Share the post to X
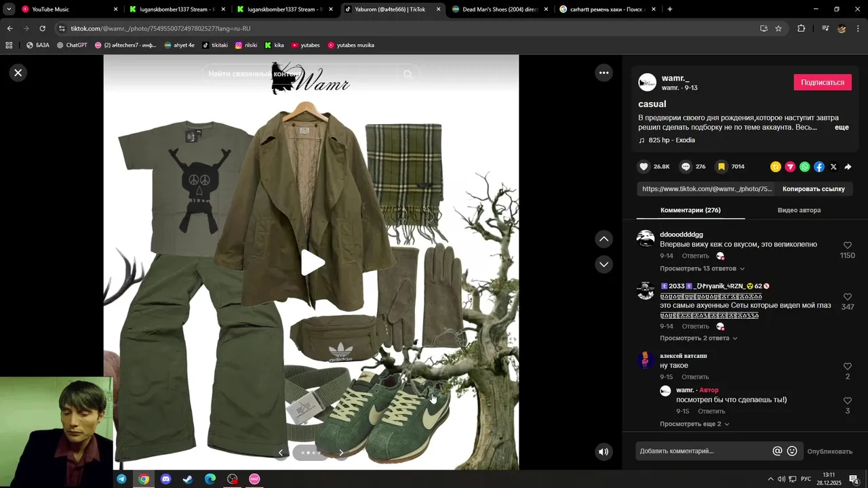 833,167
